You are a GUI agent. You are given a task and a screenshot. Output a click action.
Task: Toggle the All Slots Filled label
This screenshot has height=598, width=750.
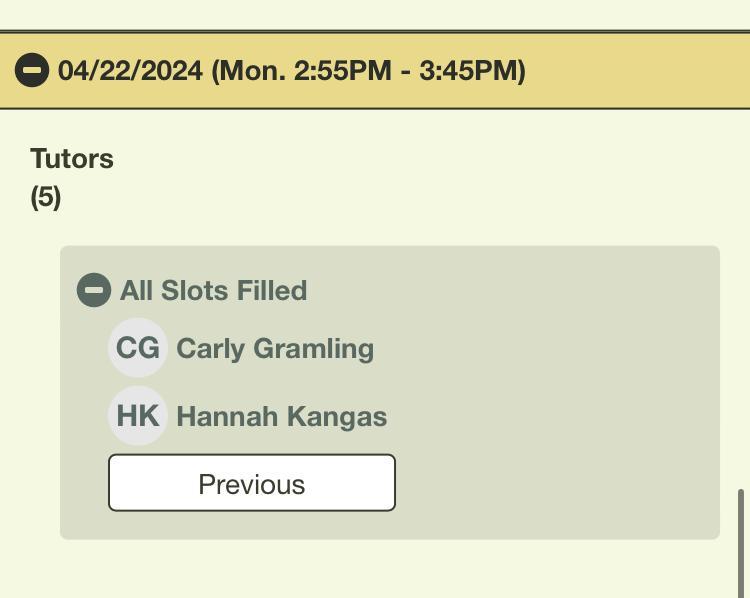pyautogui.click(x=213, y=291)
